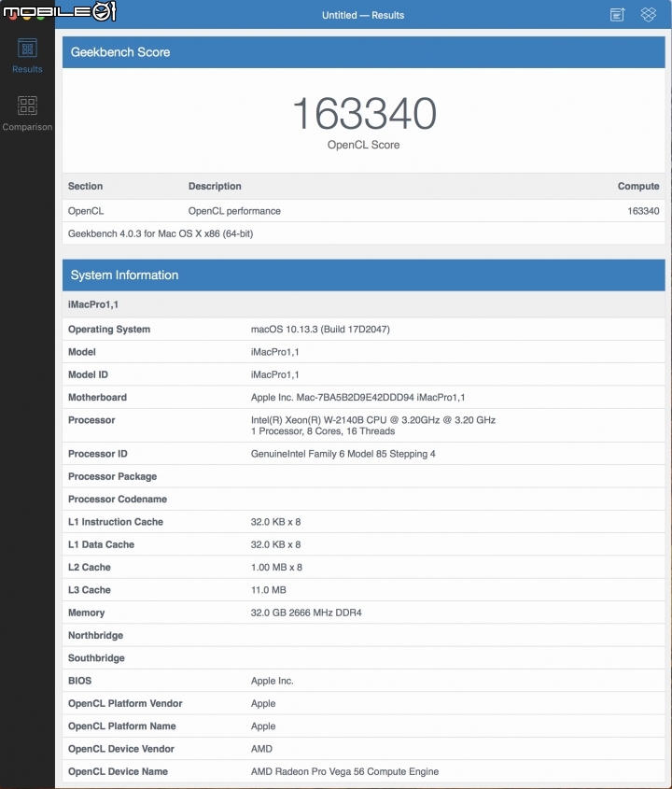Click the Untitled — Results window title
The image size is (672, 789).
[x=363, y=15]
